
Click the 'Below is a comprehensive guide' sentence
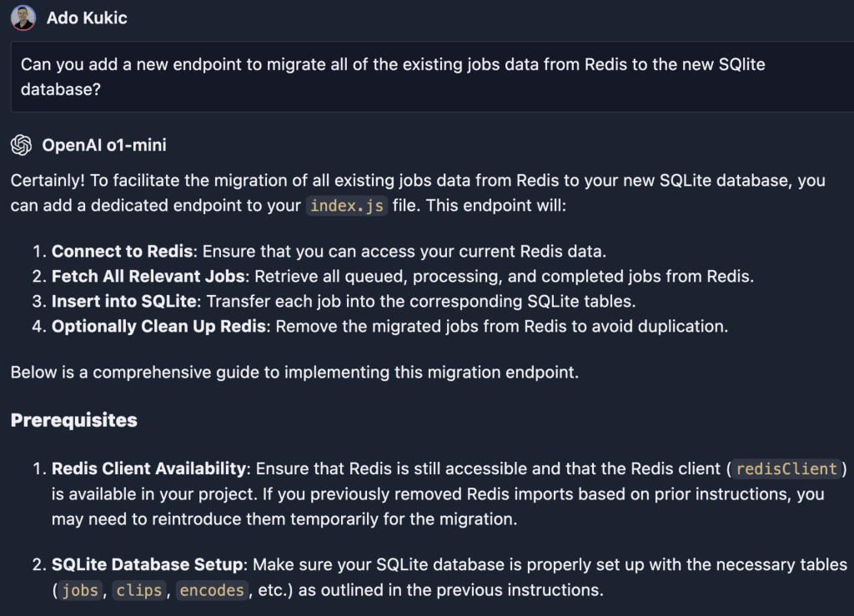pyautogui.click(x=294, y=372)
